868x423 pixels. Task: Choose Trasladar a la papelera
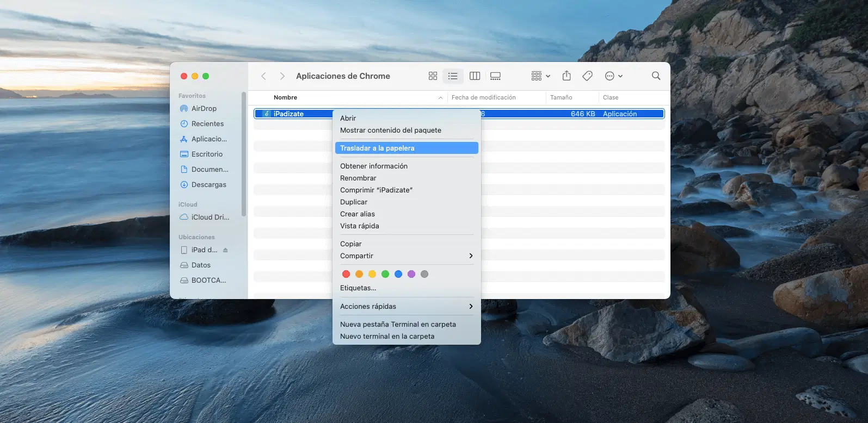(407, 148)
